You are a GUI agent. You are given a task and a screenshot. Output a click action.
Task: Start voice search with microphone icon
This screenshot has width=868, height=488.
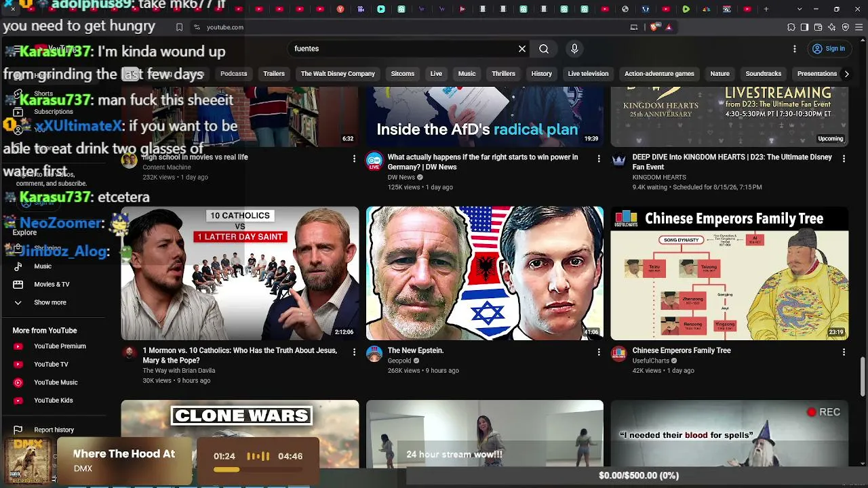point(574,49)
